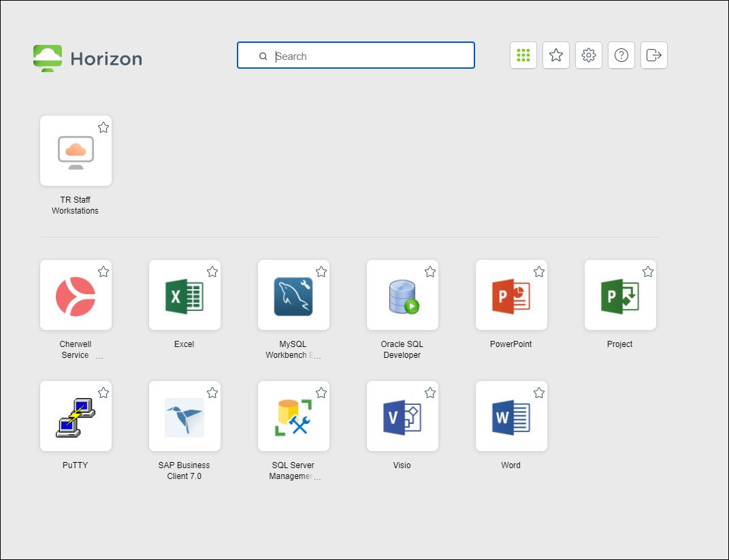Screen dimensions: 729x560
Task: Open the PowerPoint application tile
Action: 511,295
